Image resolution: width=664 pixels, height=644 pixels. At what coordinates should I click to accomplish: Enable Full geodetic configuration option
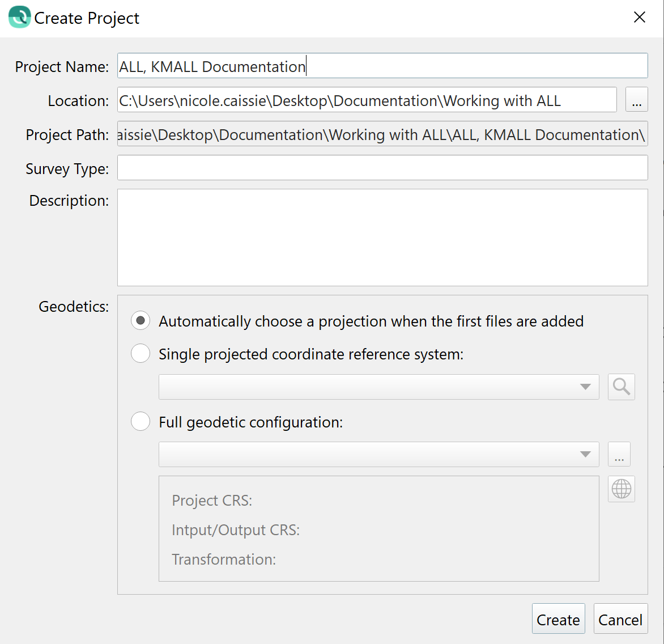coord(141,422)
